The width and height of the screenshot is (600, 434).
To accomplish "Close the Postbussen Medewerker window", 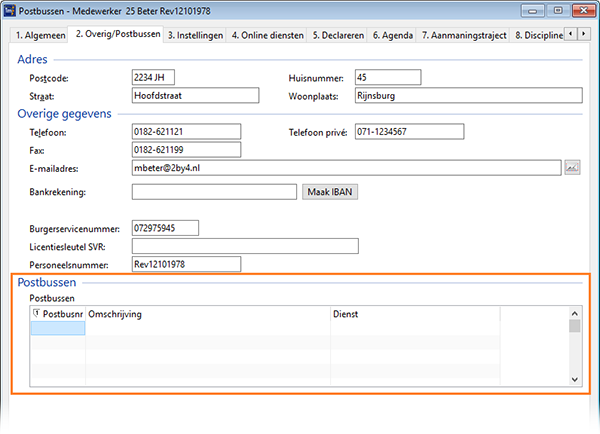I will [x=584, y=11].
